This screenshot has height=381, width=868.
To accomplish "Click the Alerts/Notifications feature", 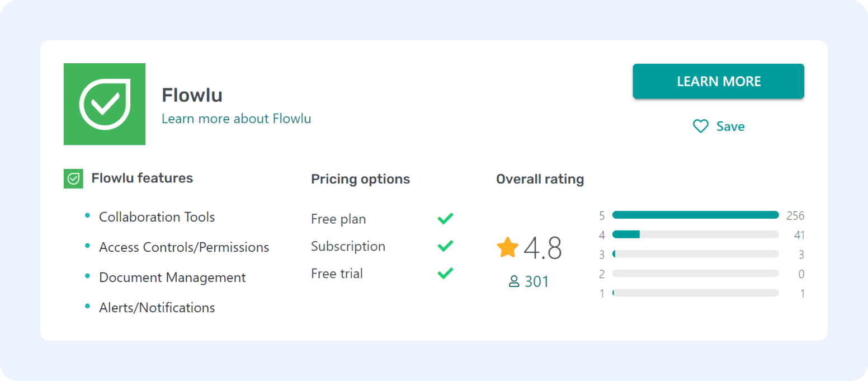I will click(x=157, y=308).
